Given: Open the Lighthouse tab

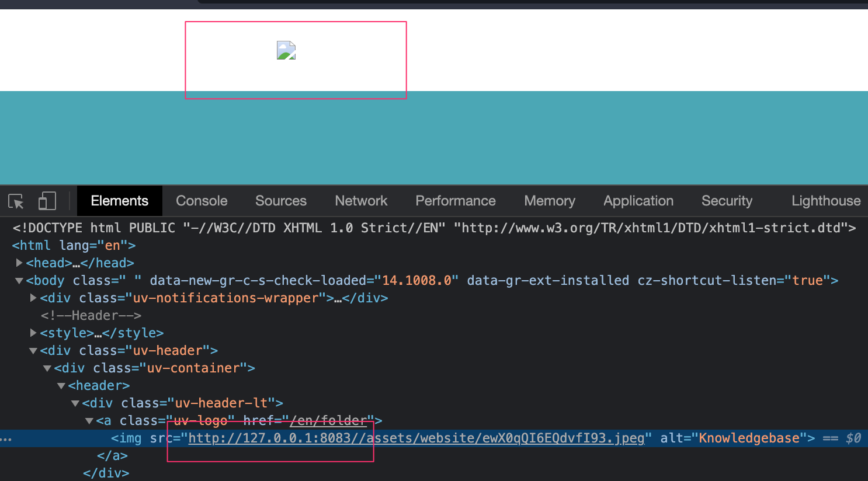Looking at the screenshot, I should point(825,201).
